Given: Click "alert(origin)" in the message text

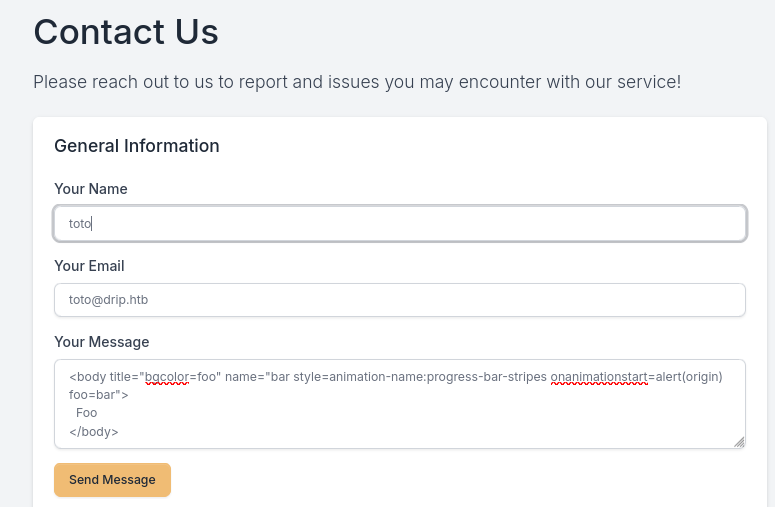Looking at the screenshot, I should (686, 377).
